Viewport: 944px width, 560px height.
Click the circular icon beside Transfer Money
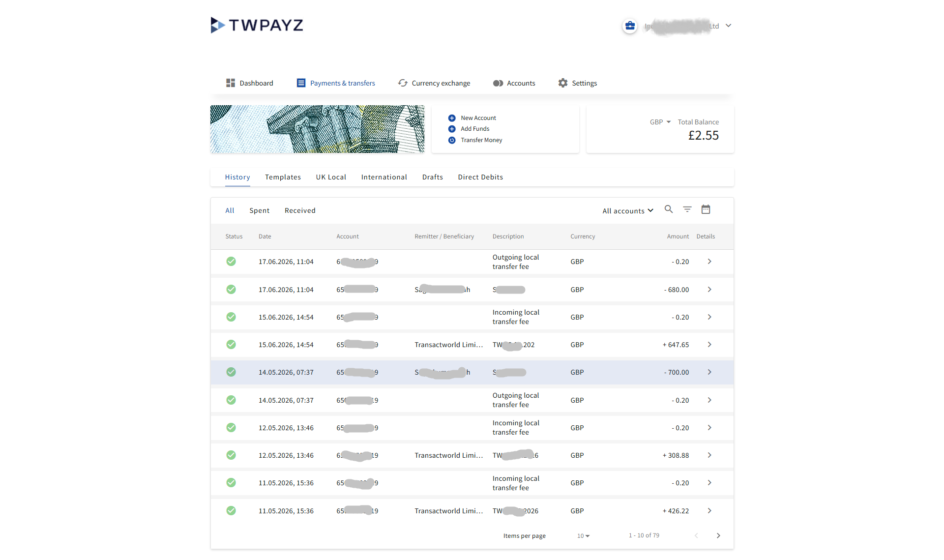(452, 140)
